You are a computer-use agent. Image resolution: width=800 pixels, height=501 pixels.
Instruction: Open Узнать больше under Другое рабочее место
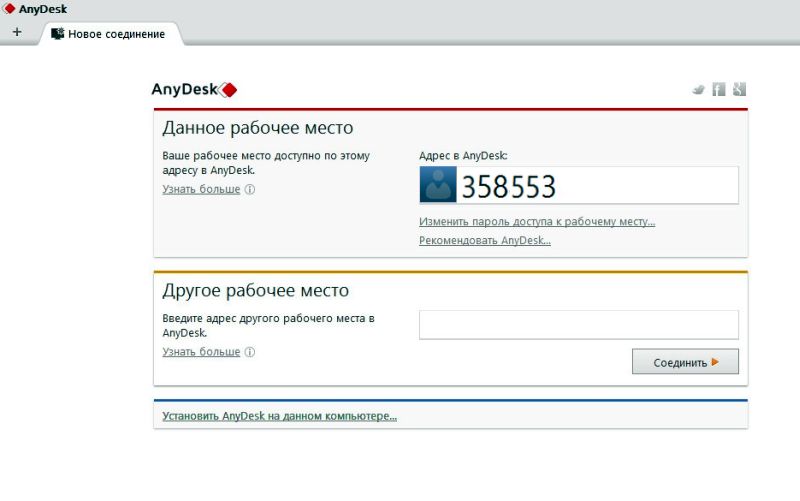(201, 352)
